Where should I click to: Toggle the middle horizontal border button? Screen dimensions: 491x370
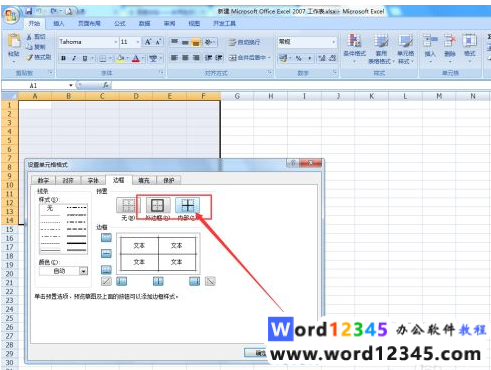click(x=106, y=254)
